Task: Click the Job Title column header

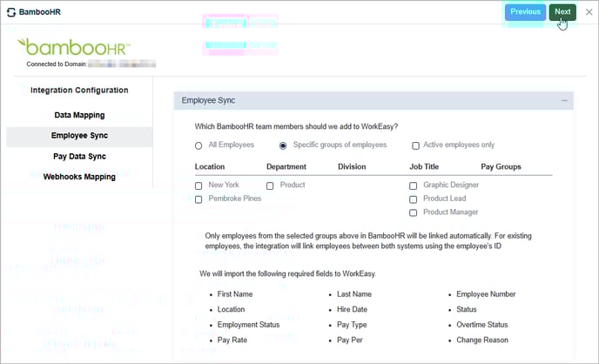Action: pos(424,166)
